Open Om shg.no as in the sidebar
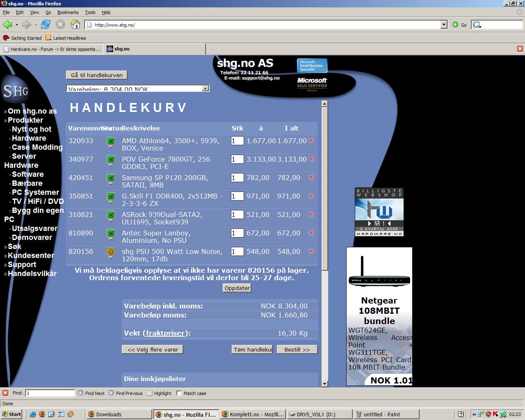This screenshot has height=420, width=525. [x=32, y=111]
